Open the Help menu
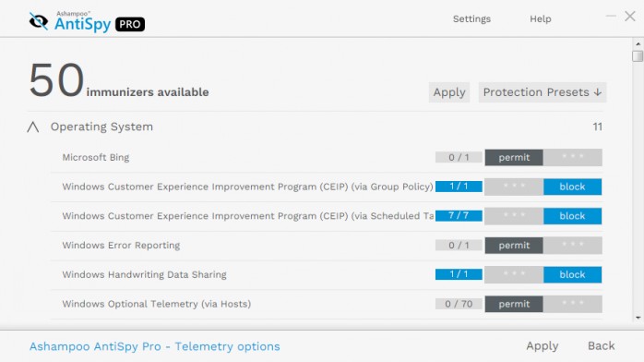 [x=540, y=18]
